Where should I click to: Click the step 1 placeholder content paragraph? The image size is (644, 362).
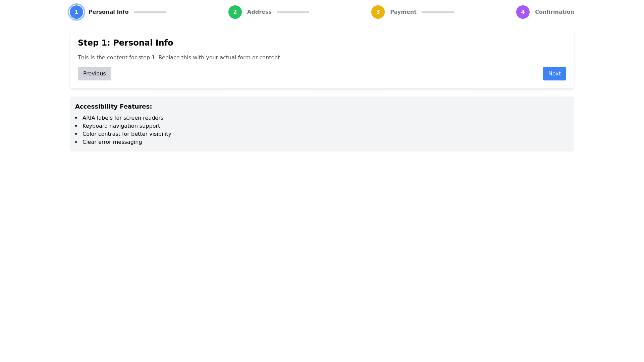click(x=179, y=58)
